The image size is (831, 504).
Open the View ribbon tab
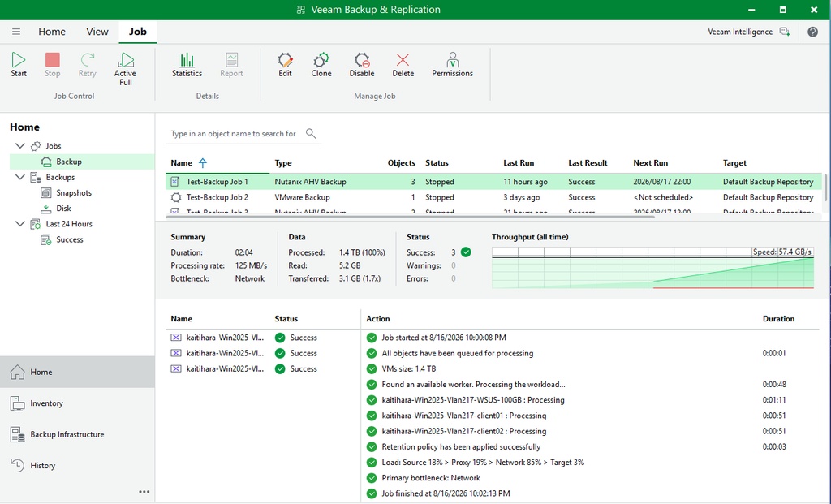pyautogui.click(x=97, y=32)
